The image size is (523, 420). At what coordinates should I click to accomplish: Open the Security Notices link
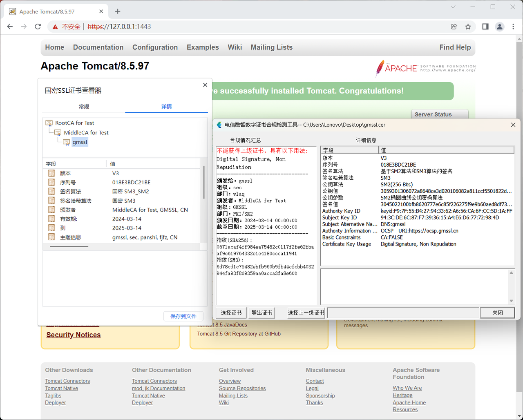74,335
